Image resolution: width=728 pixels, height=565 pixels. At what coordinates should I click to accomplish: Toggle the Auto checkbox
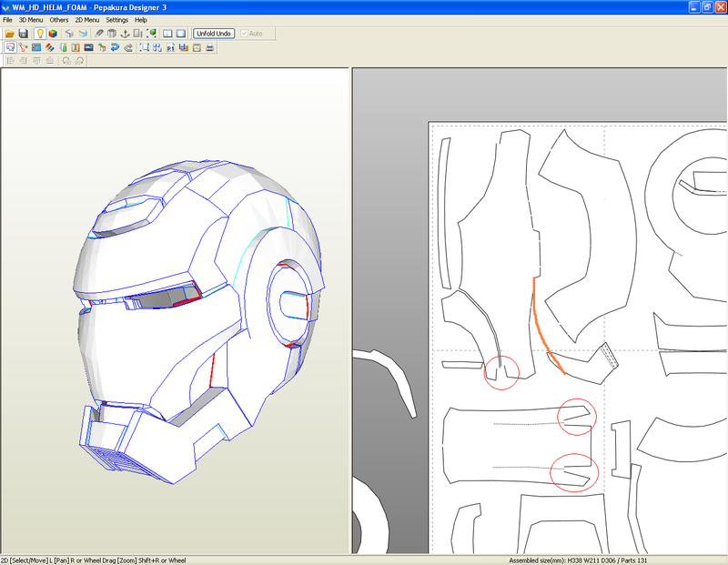click(244, 34)
